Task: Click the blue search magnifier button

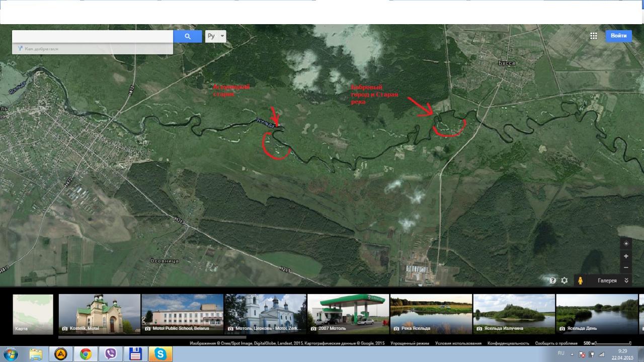Action: point(187,36)
